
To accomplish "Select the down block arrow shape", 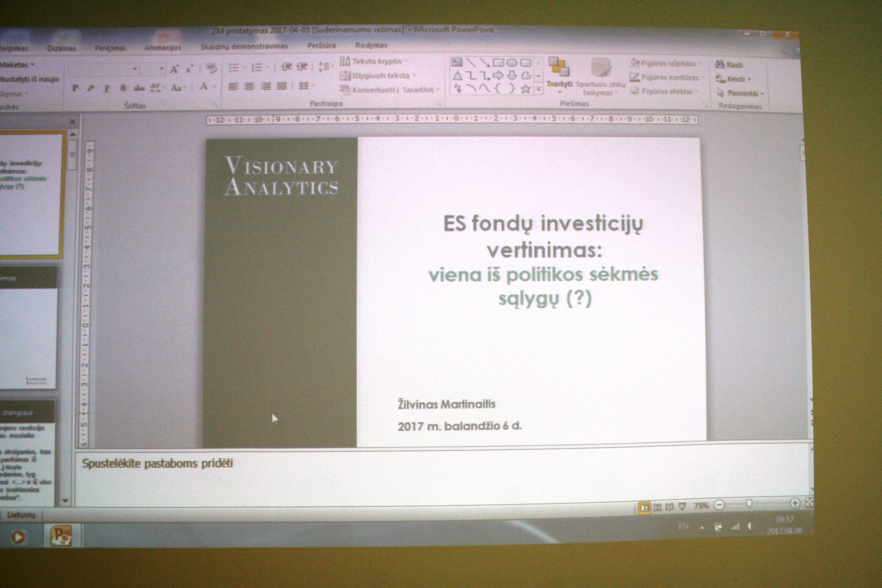I will (512, 75).
